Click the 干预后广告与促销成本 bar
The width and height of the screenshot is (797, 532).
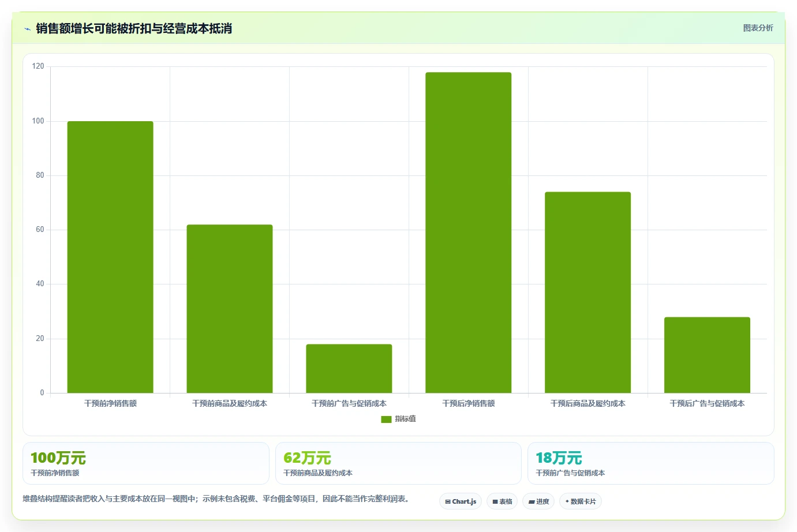[x=707, y=355]
